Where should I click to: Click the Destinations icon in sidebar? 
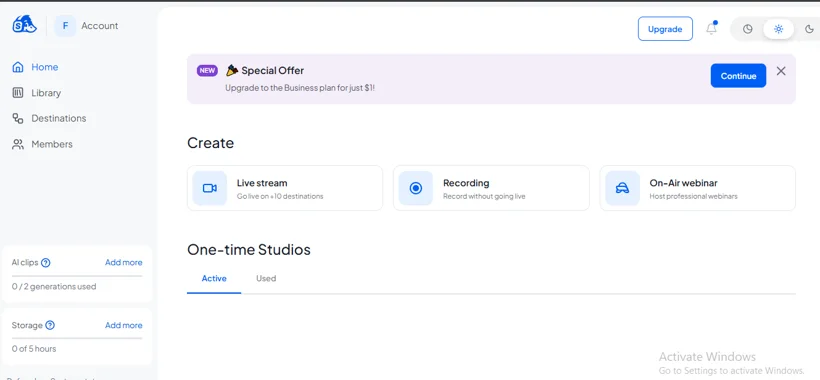click(x=18, y=118)
